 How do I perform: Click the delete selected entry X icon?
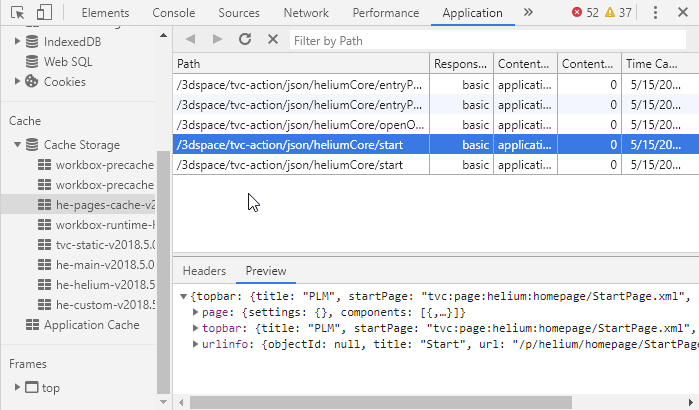pos(273,39)
